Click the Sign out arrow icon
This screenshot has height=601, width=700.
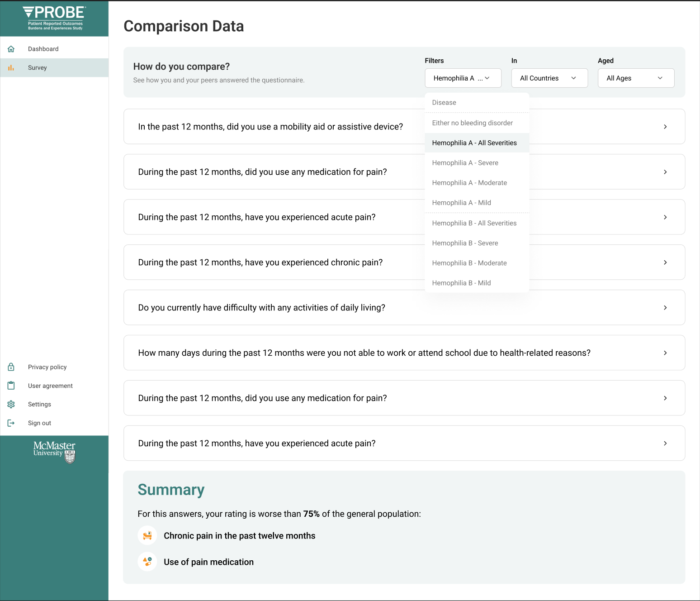(11, 423)
